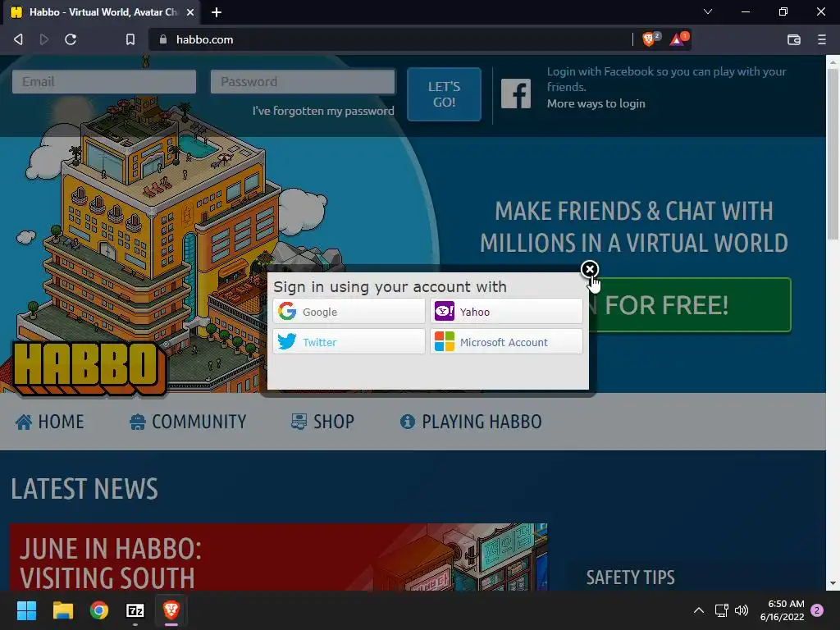Click the site lock security icon
This screenshot has height=630, width=840.
click(x=163, y=39)
